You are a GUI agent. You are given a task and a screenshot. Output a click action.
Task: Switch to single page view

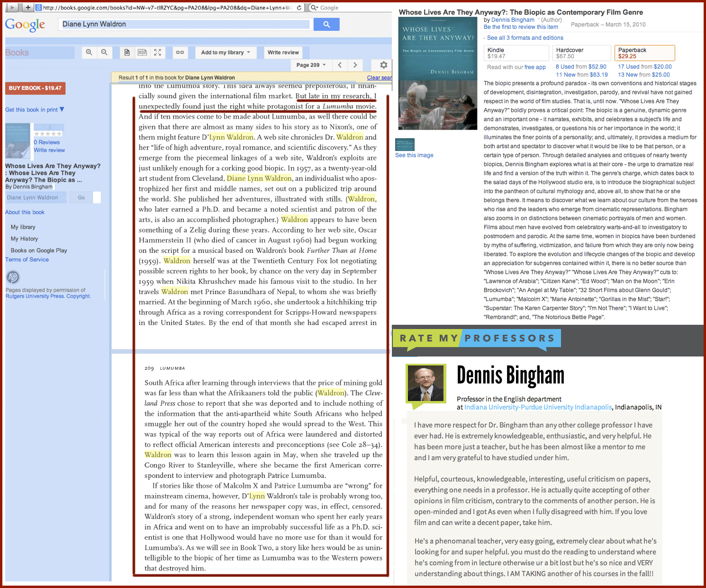click(x=127, y=53)
